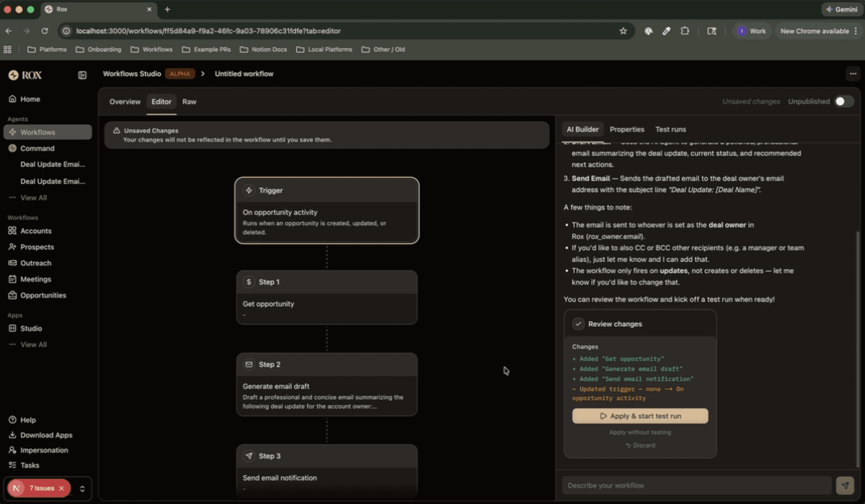Toggle the Unpublished switch
Screen dimensions: 865x504
coord(844,101)
